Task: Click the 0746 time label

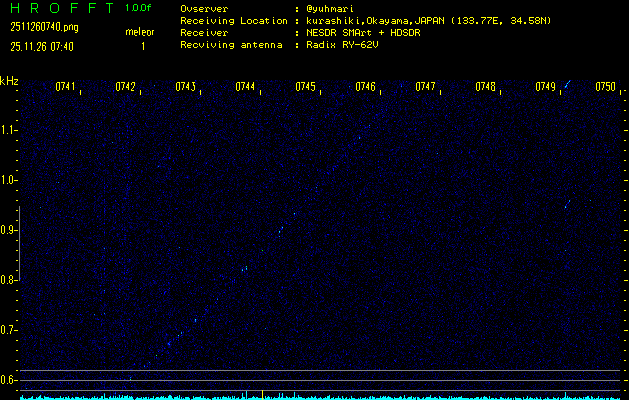Action: tap(365, 87)
